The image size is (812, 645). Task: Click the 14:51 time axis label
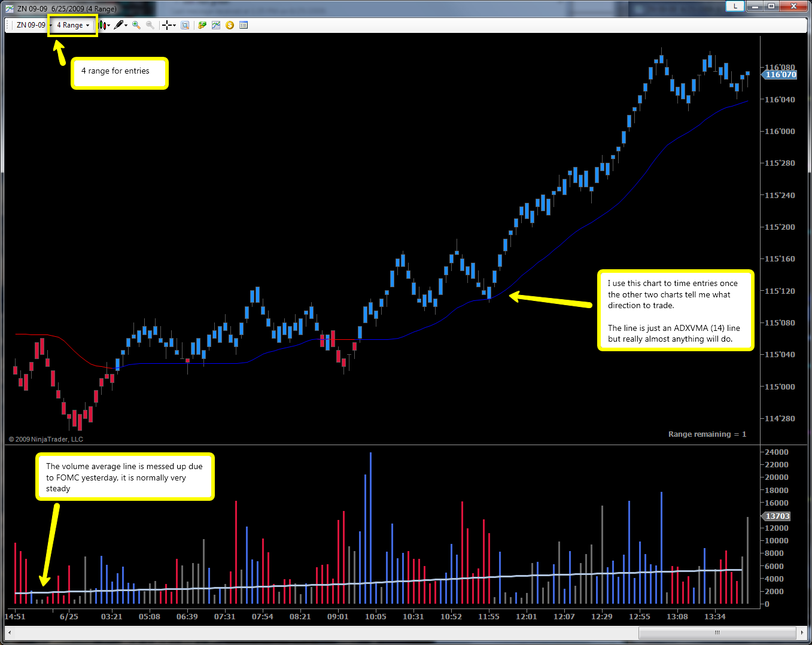pyautogui.click(x=15, y=617)
